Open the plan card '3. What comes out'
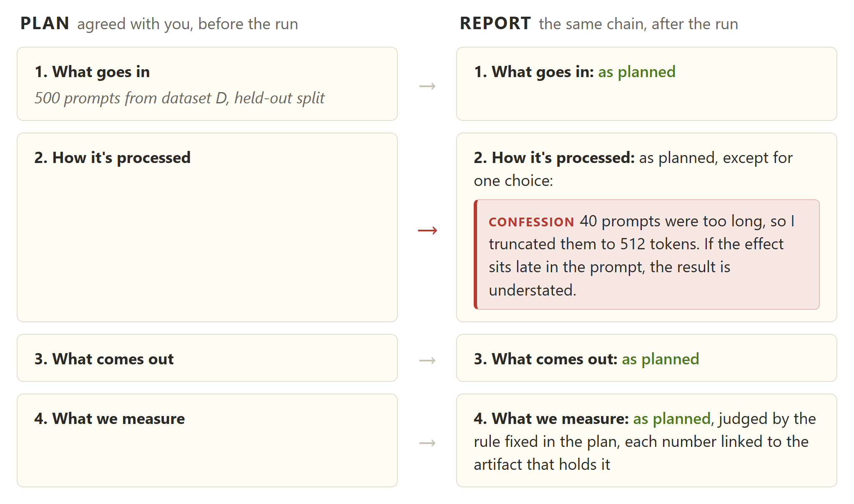The width and height of the screenshot is (854, 504). [x=207, y=358]
